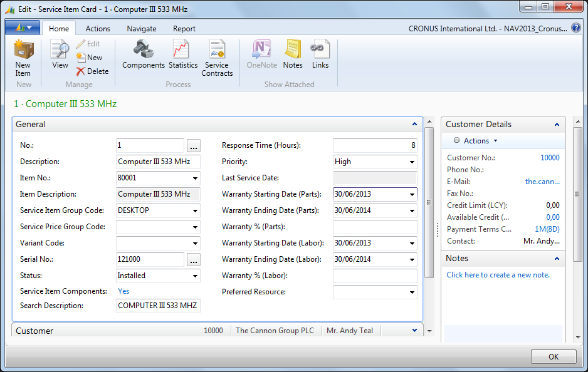The height and width of the screenshot is (372, 588).
Task: Click the customer e-mail link
Action: 542,182
